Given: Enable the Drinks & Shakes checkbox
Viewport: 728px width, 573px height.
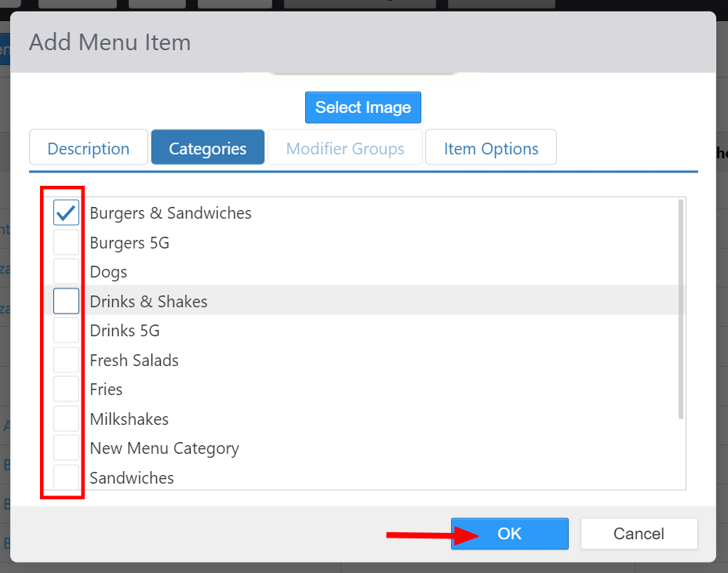Looking at the screenshot, I should 67,301.
